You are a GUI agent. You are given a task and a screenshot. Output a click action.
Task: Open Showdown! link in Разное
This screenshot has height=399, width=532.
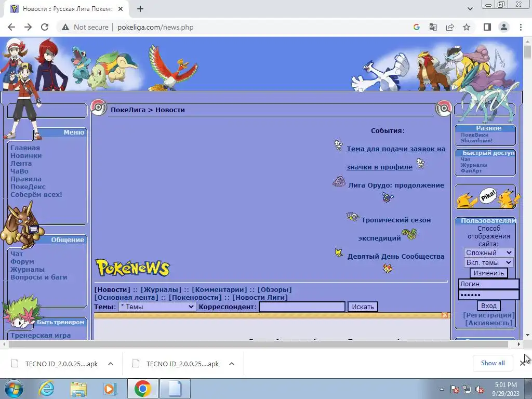point(476,140)
